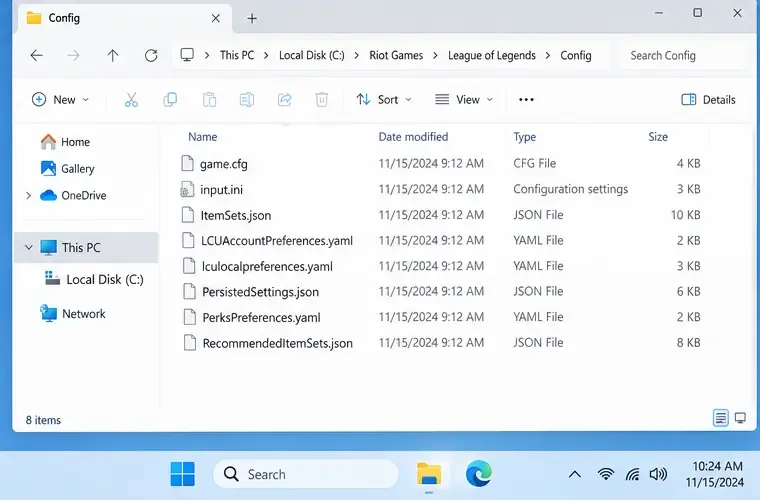The height and width of the screenshot is (500, 760).
Task: Click the taskbar Search box
Action: pos(306,474)
